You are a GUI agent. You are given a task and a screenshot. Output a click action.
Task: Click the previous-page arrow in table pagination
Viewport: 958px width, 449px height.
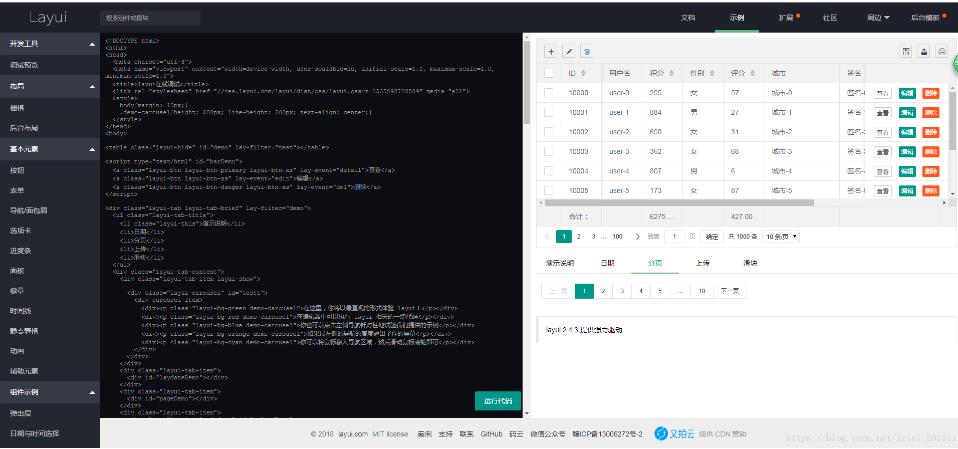click(547, 236)
